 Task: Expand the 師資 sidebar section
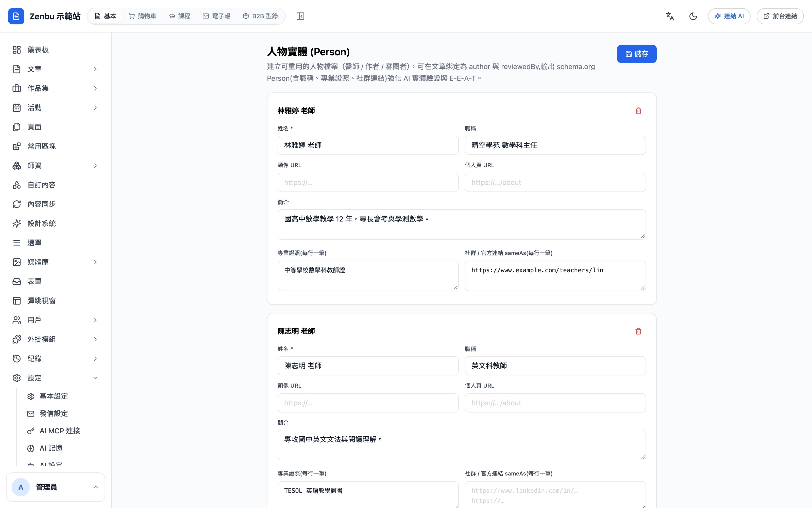[x=56, y=166]
